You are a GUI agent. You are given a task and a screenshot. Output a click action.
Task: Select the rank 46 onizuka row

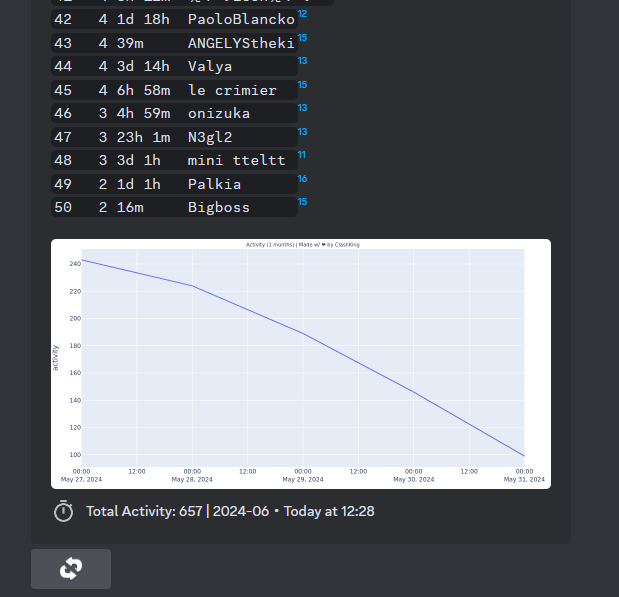174,113
